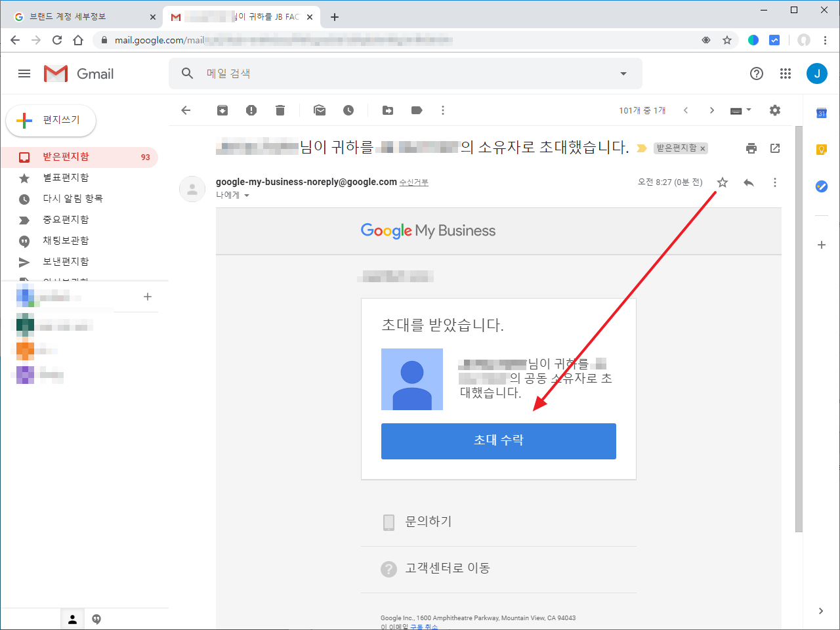Open a new browser tab
Image resolution: width=840 pixels, height=630 pixels.
(335, 17)
